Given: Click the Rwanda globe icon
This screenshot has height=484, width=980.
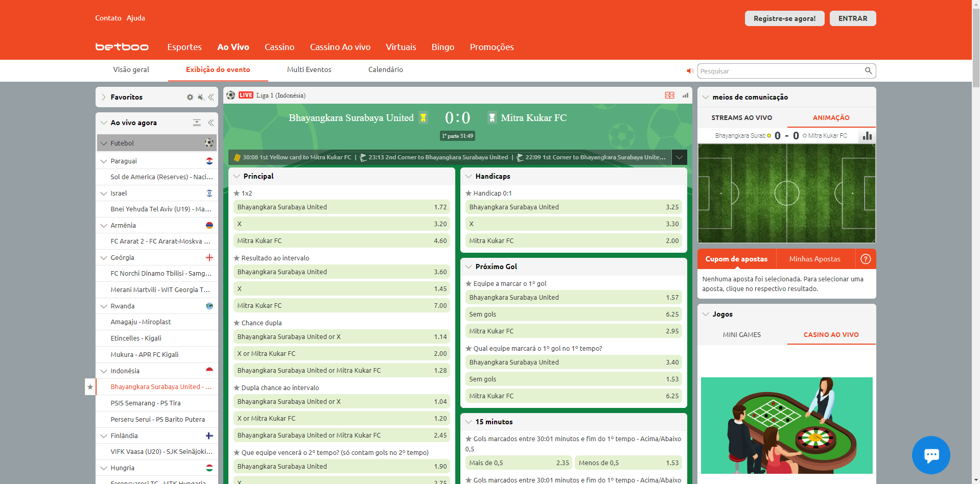Looking at the screenshot, I should click(209, 306).
